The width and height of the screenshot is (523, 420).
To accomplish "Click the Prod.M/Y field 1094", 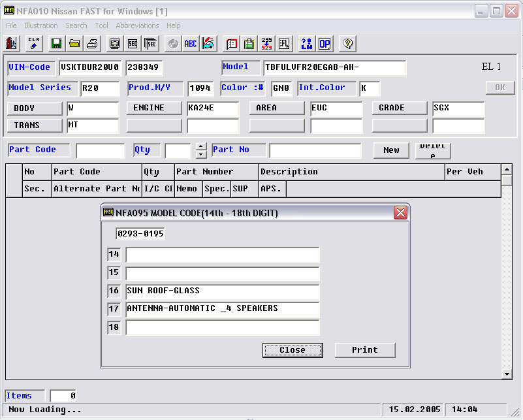I will (x=200, y=88).
